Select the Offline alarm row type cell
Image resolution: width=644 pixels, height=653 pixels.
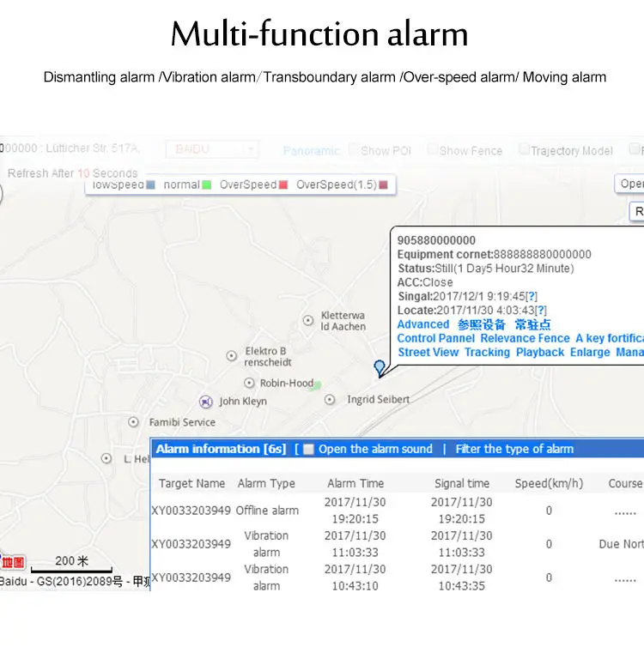267,511
